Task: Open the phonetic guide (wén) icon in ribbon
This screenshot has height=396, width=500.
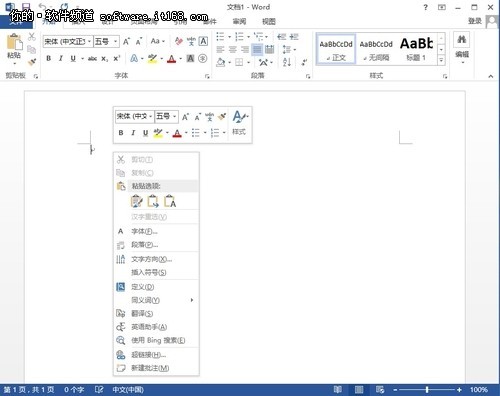Action: click(x=191, y=41)
